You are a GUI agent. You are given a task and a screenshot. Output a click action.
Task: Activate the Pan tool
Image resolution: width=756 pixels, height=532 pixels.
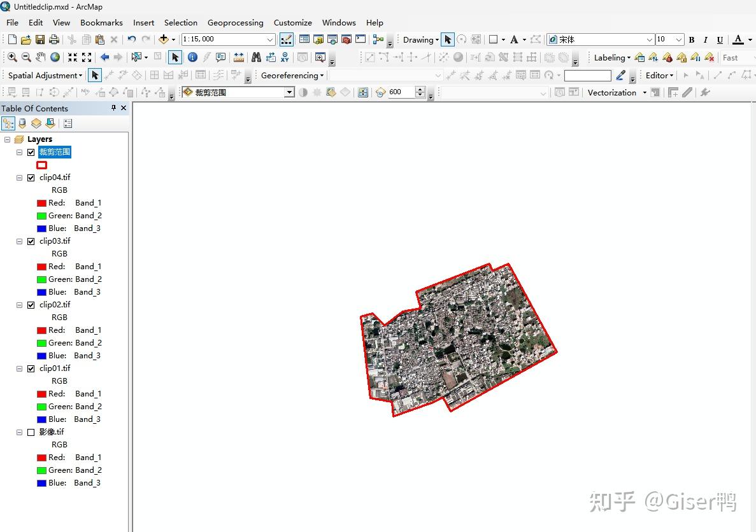click(x=41, y=57)
